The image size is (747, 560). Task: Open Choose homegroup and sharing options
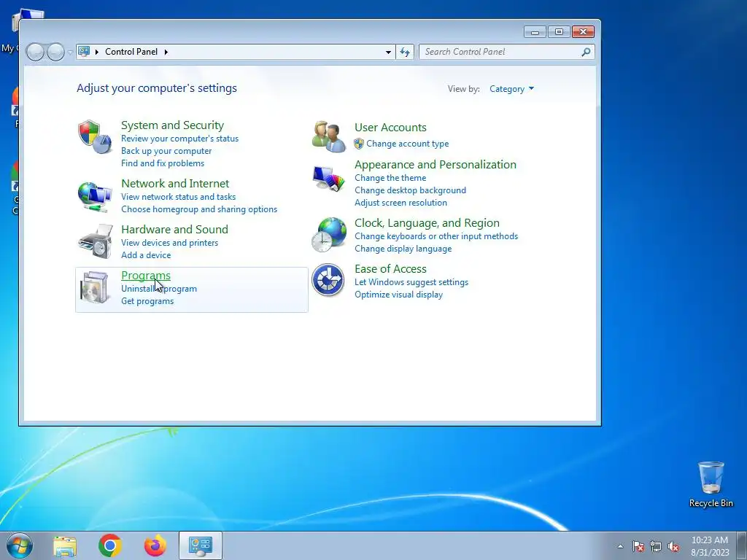[x=199, y=209]
